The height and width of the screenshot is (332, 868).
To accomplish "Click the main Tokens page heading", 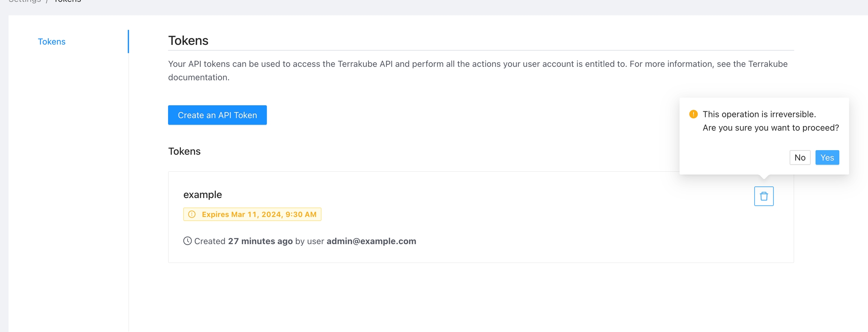I will pyautogui.click(x=188, y=40).
